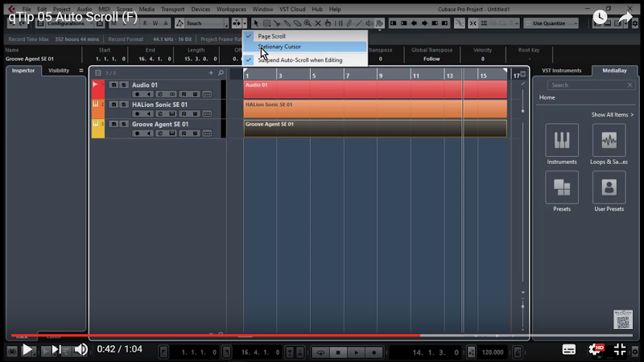The image size is (644, 362).
Task: Open track visibility configurations list icon
Action: tap(97, 72)
